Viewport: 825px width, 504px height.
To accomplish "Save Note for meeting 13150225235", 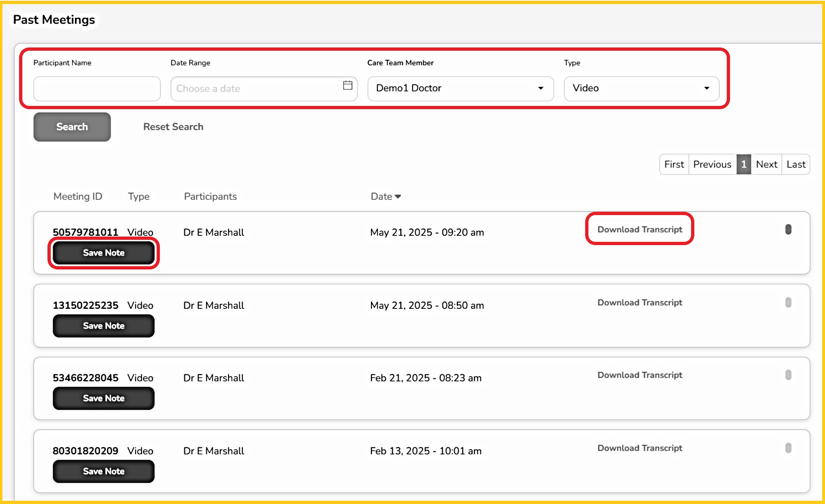I will pos(103,326).
